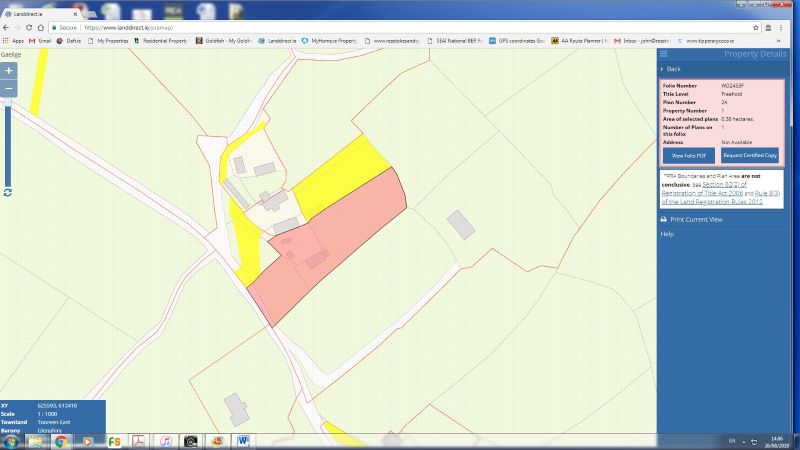
Task: Open the Help item in side panel
Action: 667,234
